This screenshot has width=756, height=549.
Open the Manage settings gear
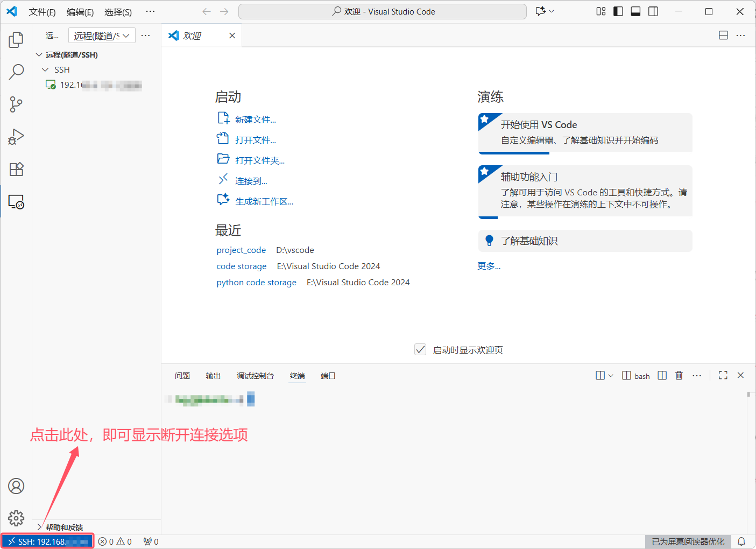(16, 518)
